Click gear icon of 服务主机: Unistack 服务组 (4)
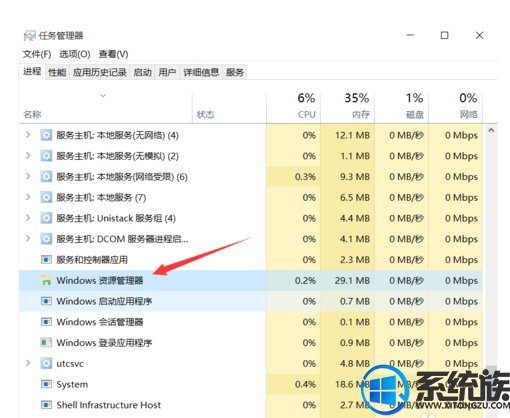 [46, 218]
